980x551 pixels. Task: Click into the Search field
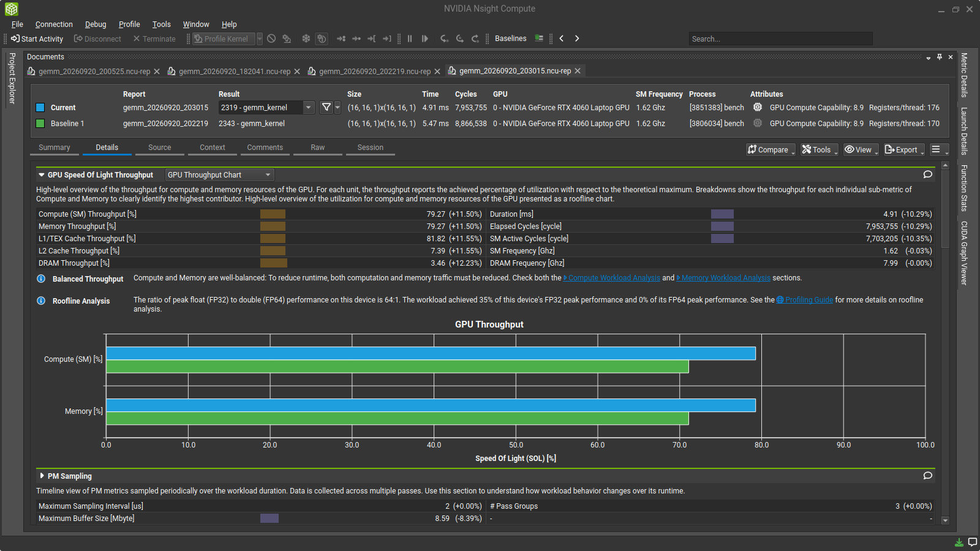780,39
